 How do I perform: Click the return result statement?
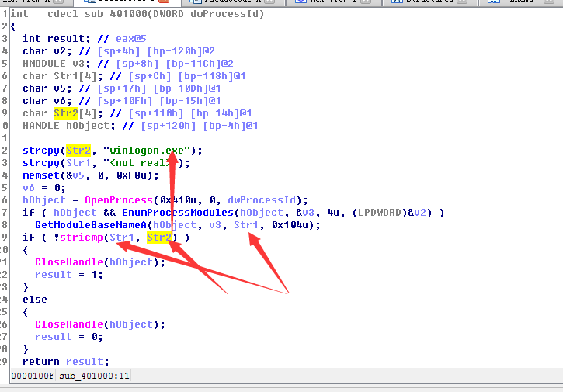click(65, 361)
